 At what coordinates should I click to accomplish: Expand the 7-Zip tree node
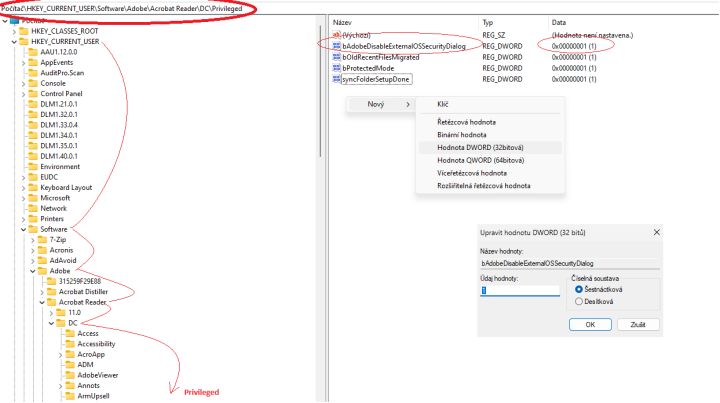[x=33, y=240]
